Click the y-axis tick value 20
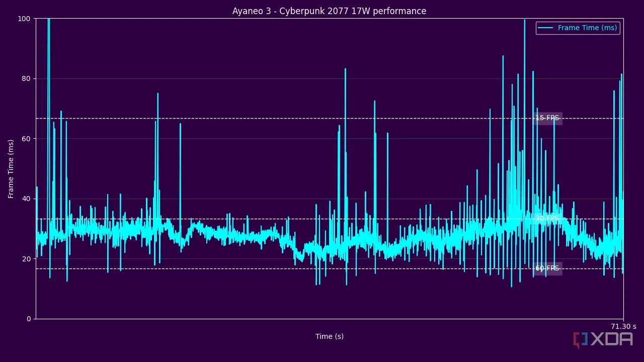The image size is (644, 362). point(26,259)
